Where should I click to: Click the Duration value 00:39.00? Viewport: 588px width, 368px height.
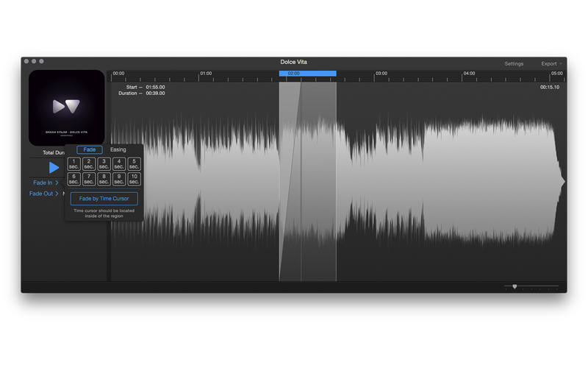coord(155,93)
